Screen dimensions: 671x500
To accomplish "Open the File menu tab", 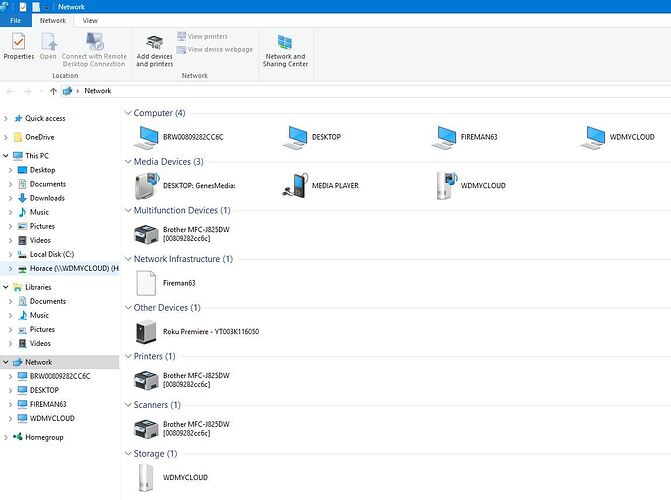I will coord(15,21).
